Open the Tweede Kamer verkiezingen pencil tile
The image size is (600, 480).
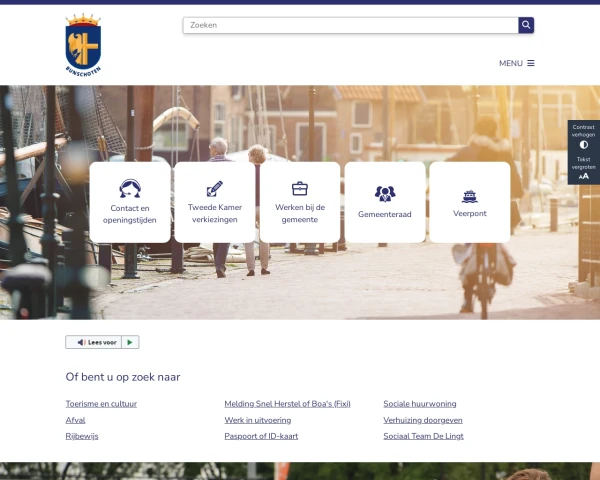coord(214,202)
